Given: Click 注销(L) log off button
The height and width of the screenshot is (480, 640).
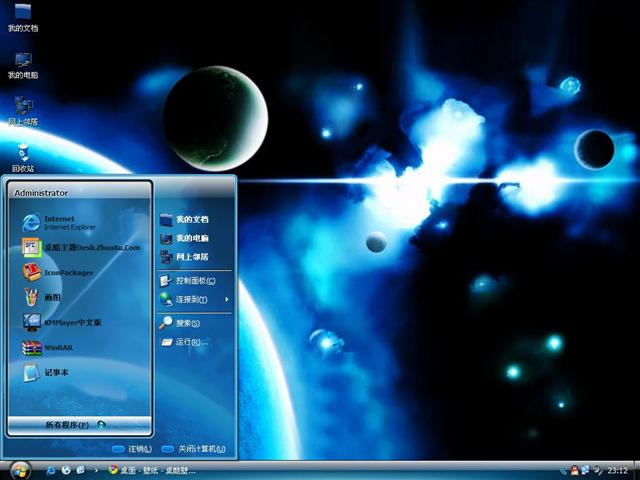Looking at the screenshot, I should [131, 449].
